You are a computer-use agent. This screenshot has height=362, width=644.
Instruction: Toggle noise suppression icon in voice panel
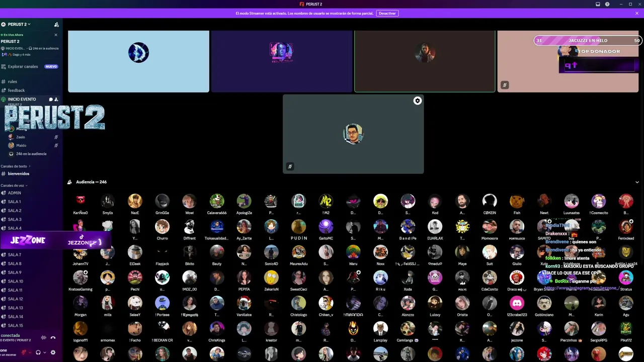click(44, 338)
